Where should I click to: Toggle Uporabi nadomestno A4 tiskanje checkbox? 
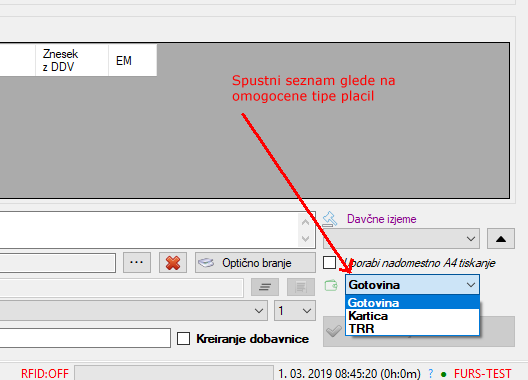tap(329, 263)
